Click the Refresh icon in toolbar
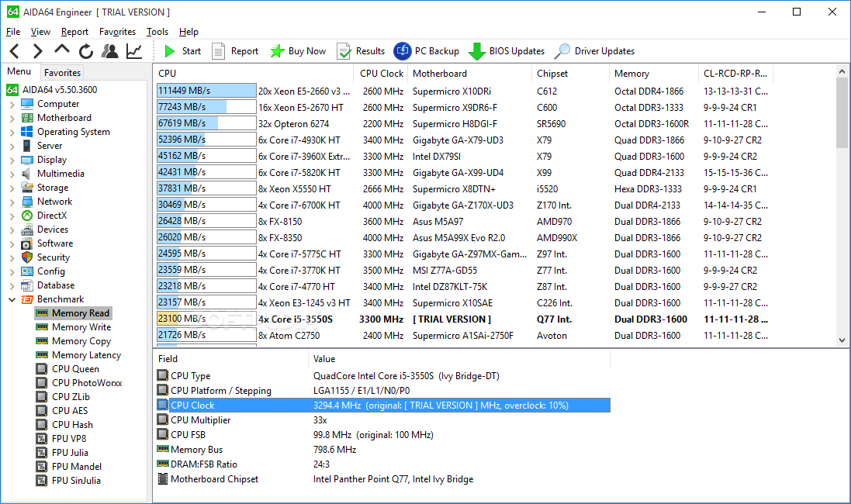This screenshot has height=504, width=851. [86, 51]
